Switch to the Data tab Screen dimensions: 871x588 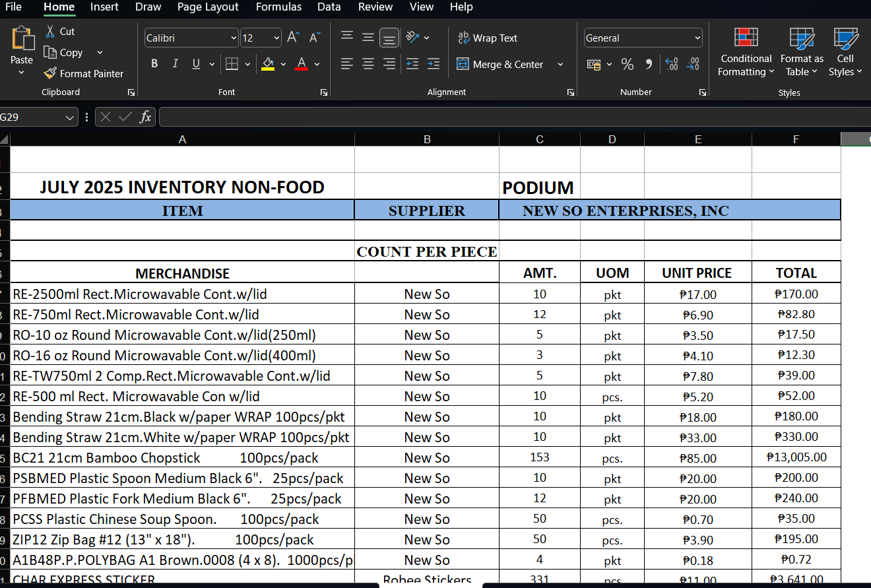(329, 7)
